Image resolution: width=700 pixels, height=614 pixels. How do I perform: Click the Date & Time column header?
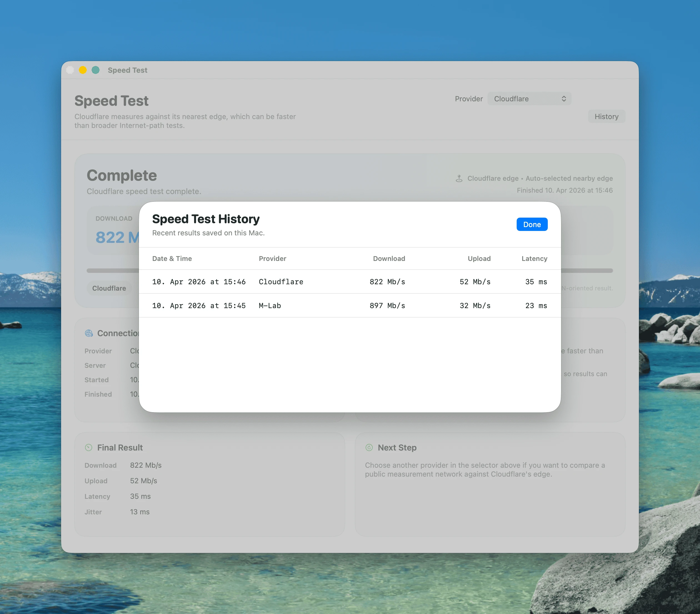pyautogui.click(x=172, y=259)
